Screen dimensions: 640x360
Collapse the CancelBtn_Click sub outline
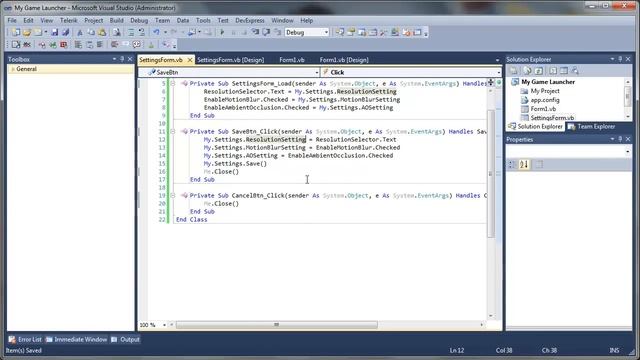pos(173,196)
